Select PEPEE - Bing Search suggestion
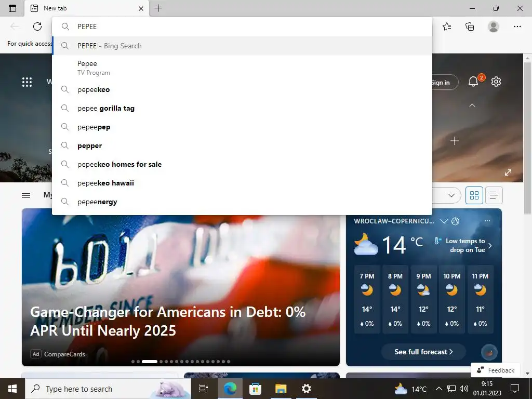 tap(242, 46)
